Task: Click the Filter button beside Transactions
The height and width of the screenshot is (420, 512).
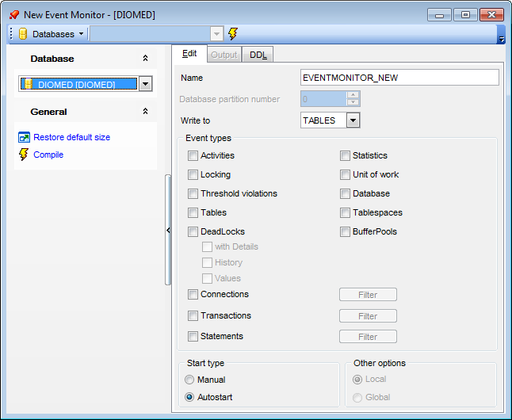Action: coord(368,316)
